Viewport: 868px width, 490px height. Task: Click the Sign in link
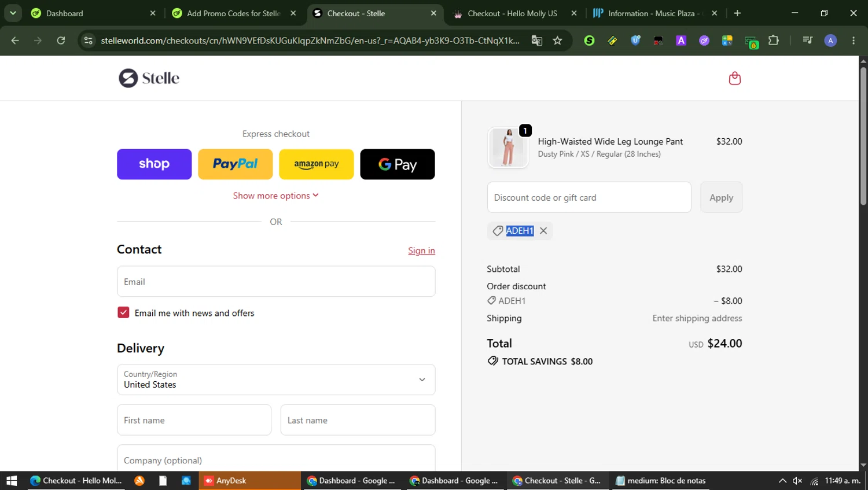[x=421, y=250]
